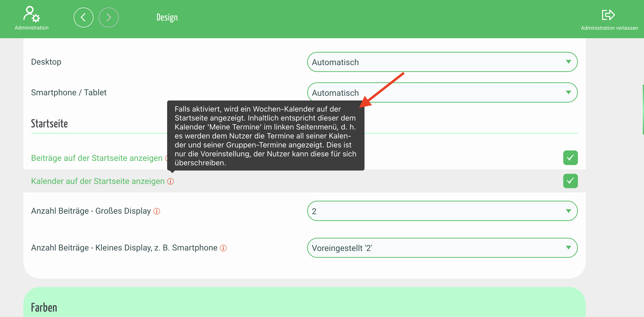The image size is (644, 317).
Task: Click info icon beside Kleines Display, z. B. Smartphone
Action: [x=223, y=248]
